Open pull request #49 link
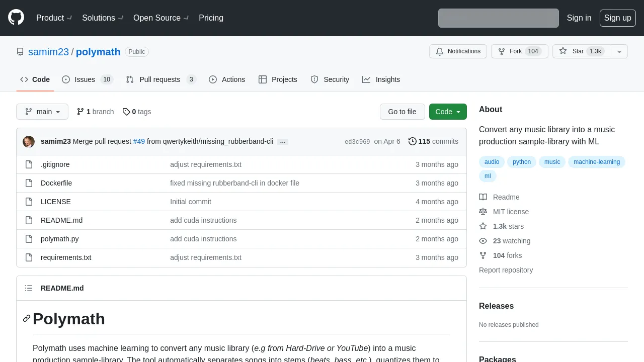The width and height of the screenshot is (644, 362). pos(139,141)
